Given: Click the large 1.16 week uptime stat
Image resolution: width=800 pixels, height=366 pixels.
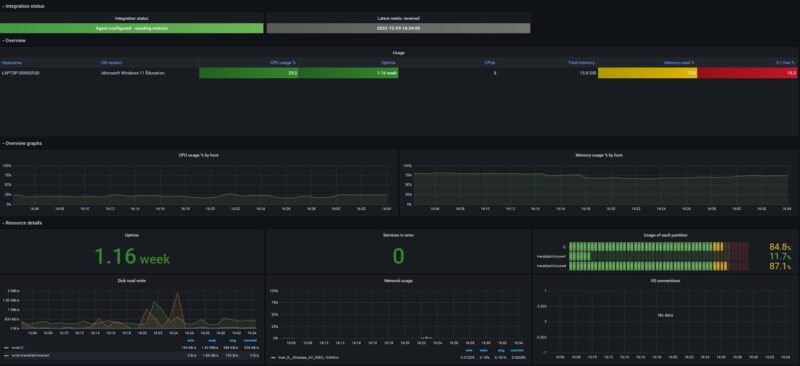Looking at the screenshot, I should coord(132,256).
